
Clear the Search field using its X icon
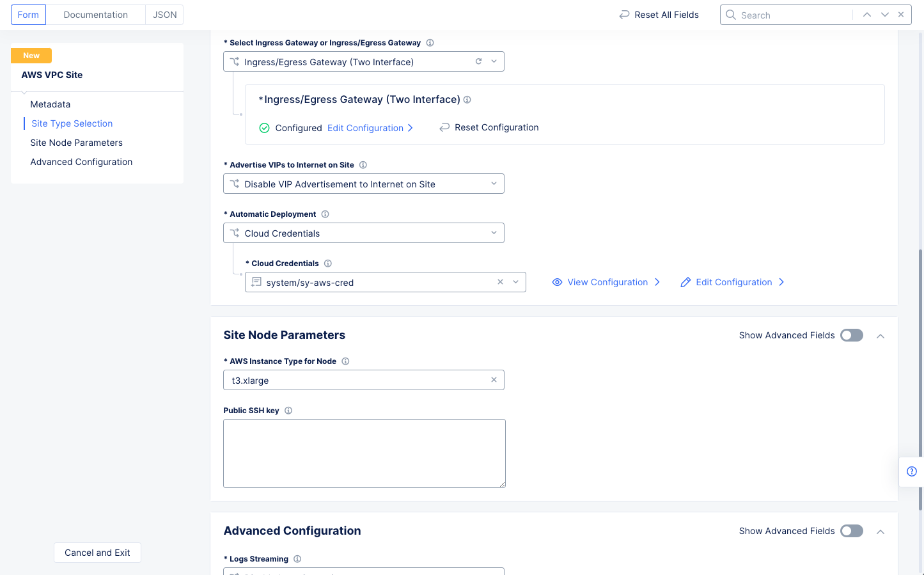(901, 14)
